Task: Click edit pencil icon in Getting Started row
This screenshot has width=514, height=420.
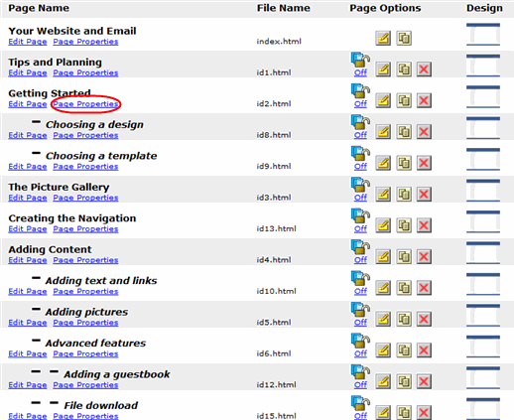Action: [x=383, y=100]
